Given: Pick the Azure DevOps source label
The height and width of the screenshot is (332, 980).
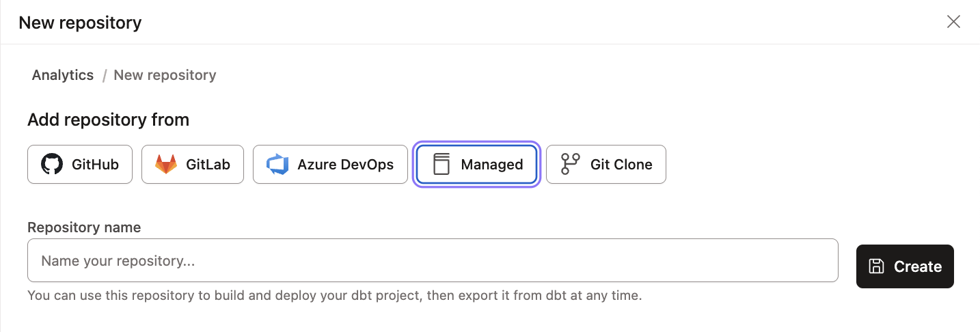Looking at the screenshot, I should (345, 165).
